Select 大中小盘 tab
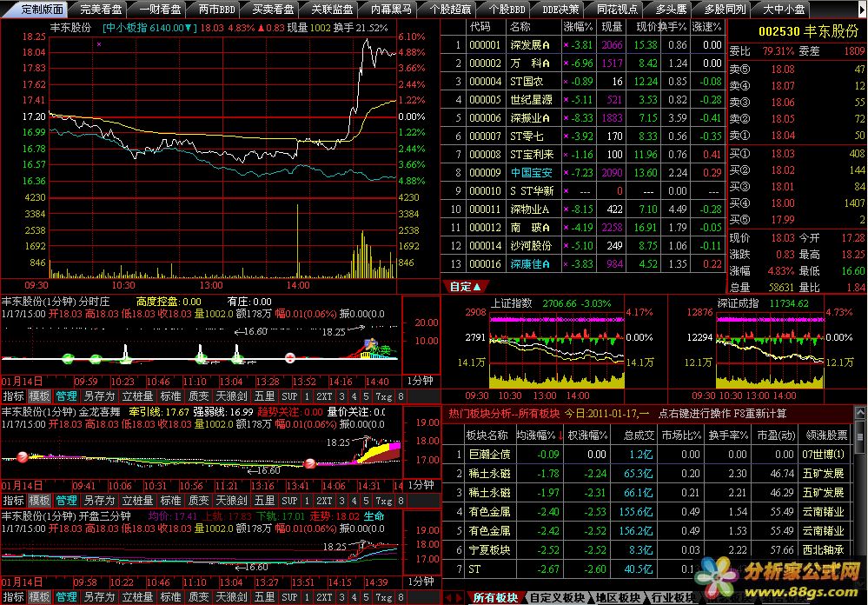Screen dimensions: 868x605 click(784, 10)
